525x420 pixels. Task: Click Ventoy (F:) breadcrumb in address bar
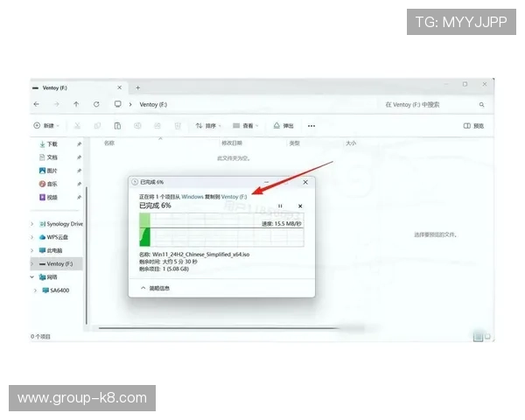[x=153, y=104]
